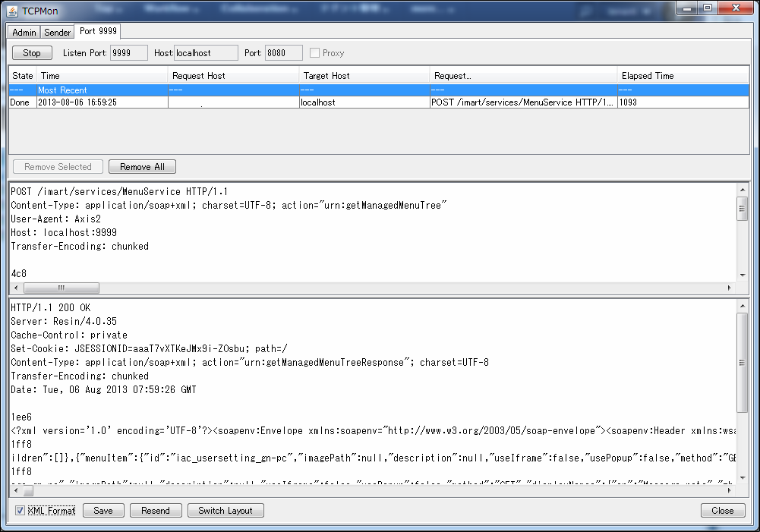The height and width of the screenshot is (532, 760).
Task: Click the Save button
Action: (x=103, y=511)
